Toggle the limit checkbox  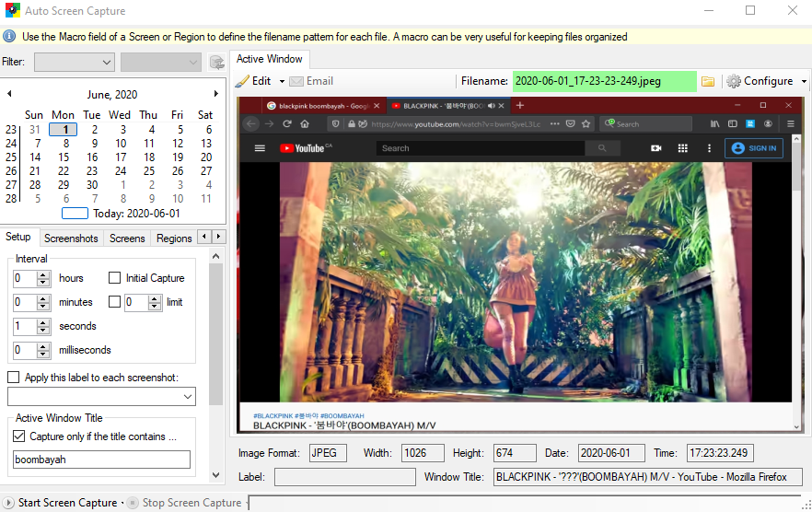(114, 302)
